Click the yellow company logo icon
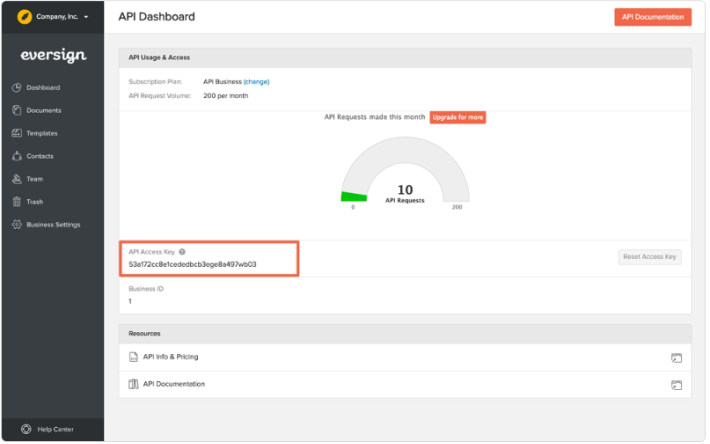 pos(24,17)
